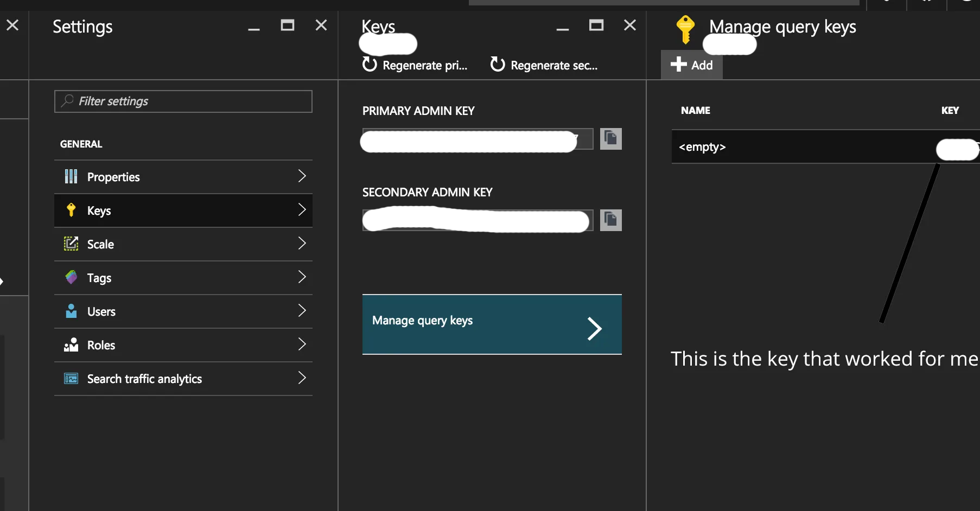This screenshot has width=980, height=511.
Task: Click the Tags icon in the settings list
Action: pos(71,277)
